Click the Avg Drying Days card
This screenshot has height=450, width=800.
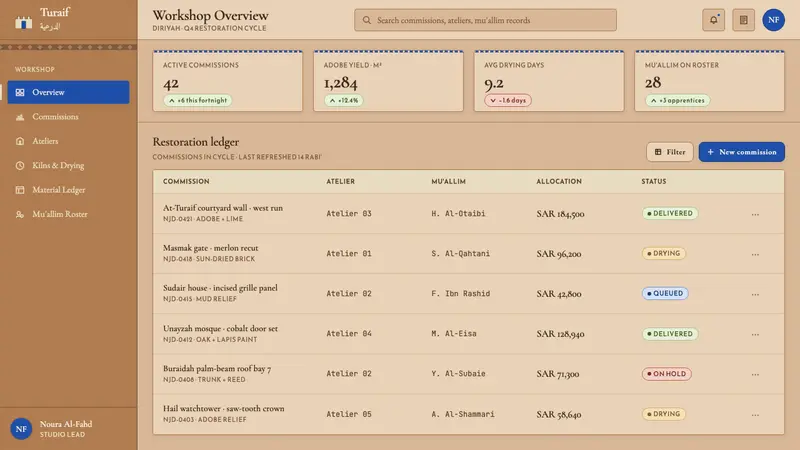pos(549,81)
